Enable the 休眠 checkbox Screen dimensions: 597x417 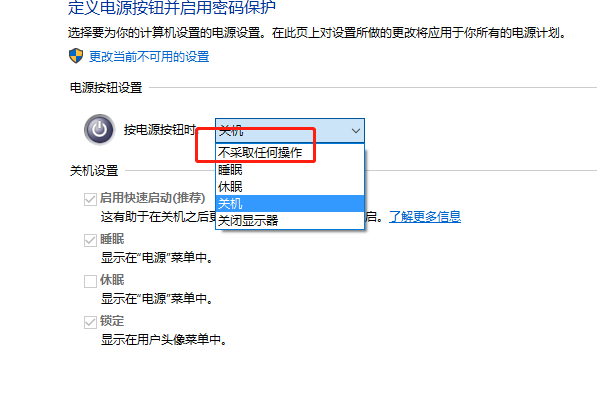pyautogui.click(x=90, y=281)
